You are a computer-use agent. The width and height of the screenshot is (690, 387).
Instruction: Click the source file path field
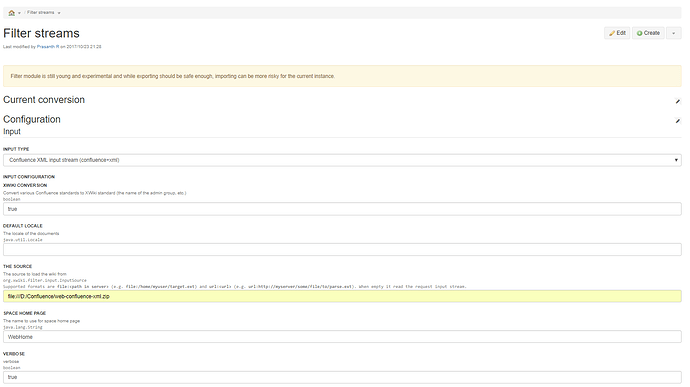[342, 296]
